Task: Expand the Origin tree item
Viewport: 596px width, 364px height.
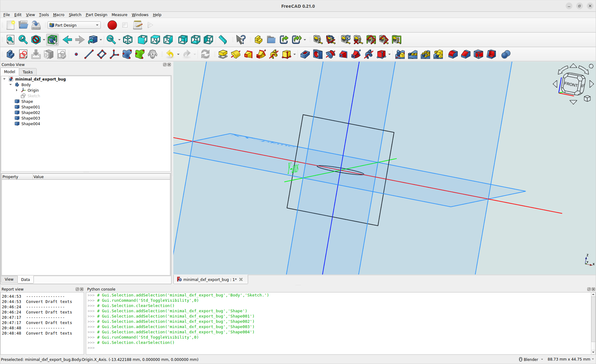Action: (17, 90)
